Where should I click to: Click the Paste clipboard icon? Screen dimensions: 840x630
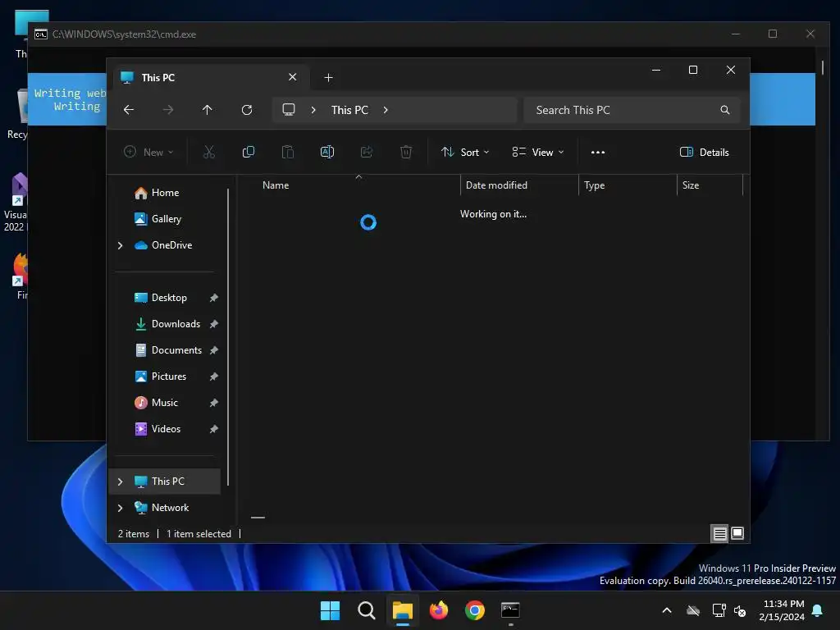click(x=288, y=152)
